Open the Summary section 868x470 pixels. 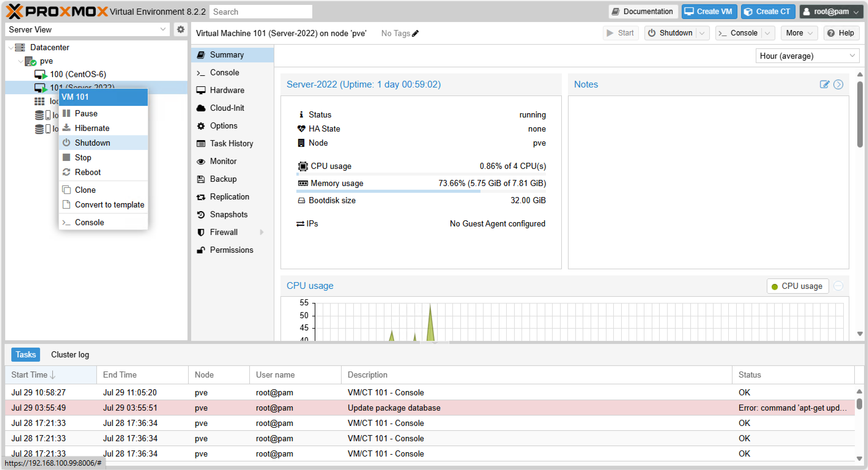232,55
